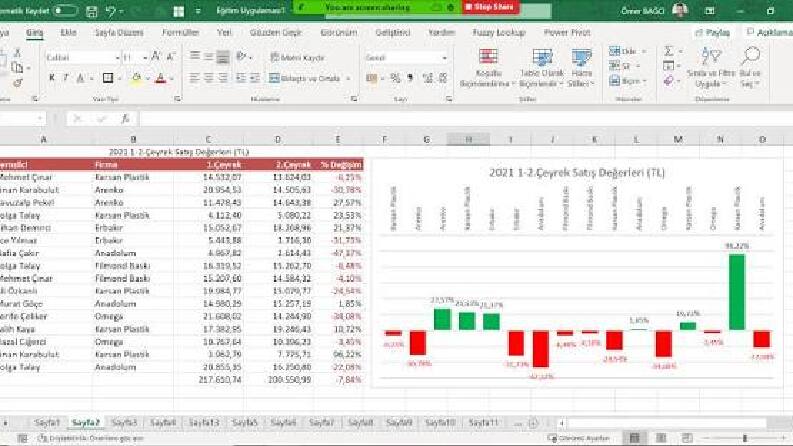Click the Açıklamalar comments button
The image size is (793, 446).
[770, 32]
